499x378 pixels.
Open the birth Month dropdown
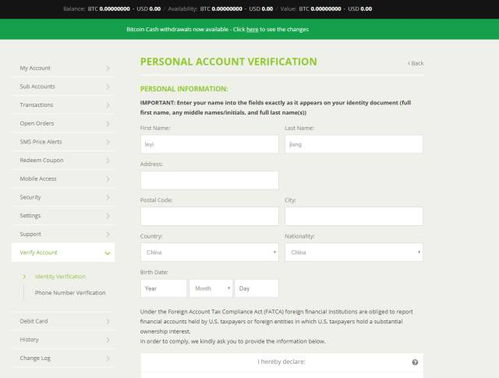click(211, 288)
